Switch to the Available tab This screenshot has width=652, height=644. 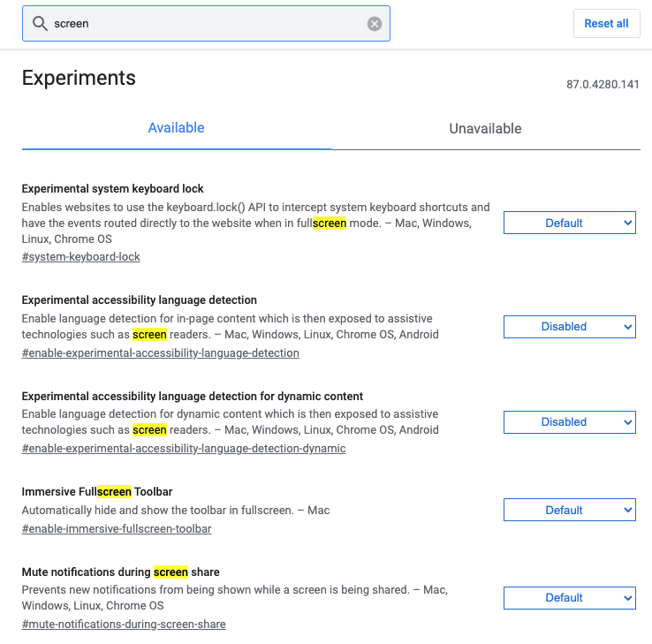(x=176, y=128)
